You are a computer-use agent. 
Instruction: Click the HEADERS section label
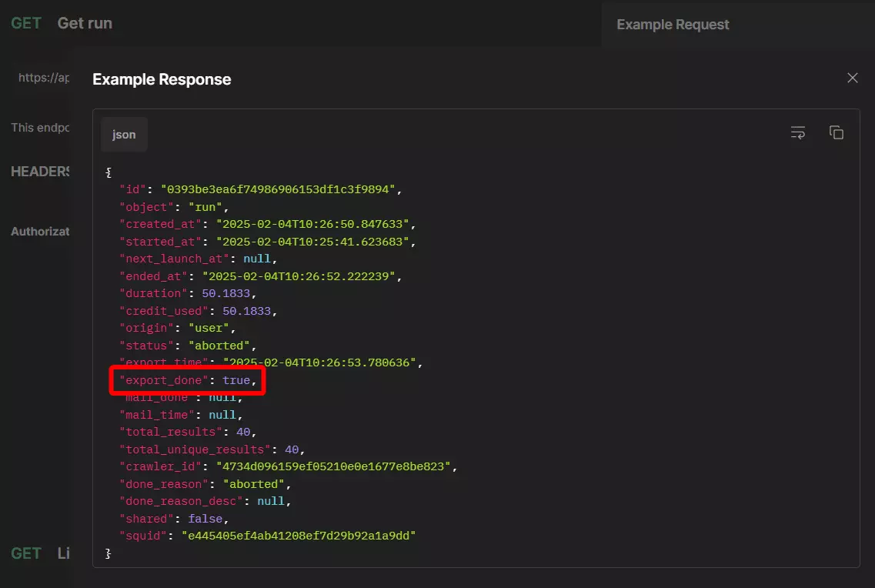(x=40, y=171)
